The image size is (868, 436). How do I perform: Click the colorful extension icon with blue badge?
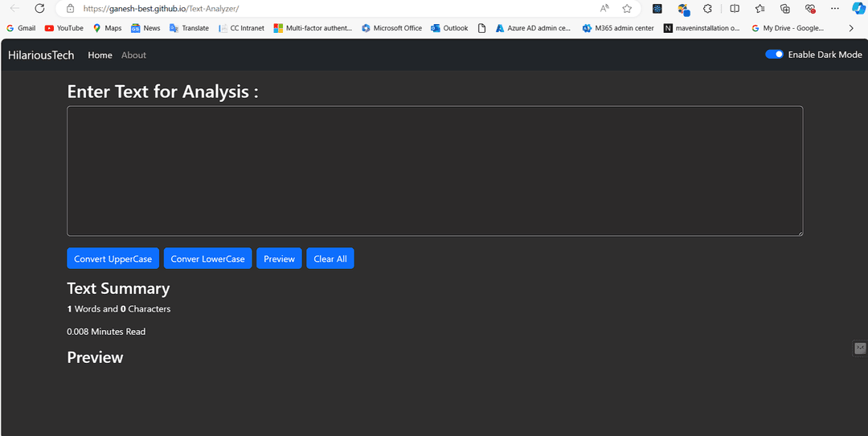point(684,9)
